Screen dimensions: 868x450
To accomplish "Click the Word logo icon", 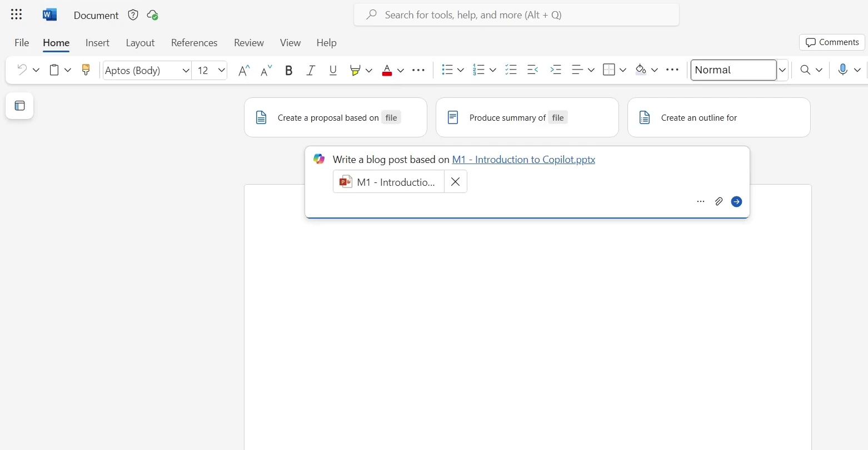I will 49,15.
